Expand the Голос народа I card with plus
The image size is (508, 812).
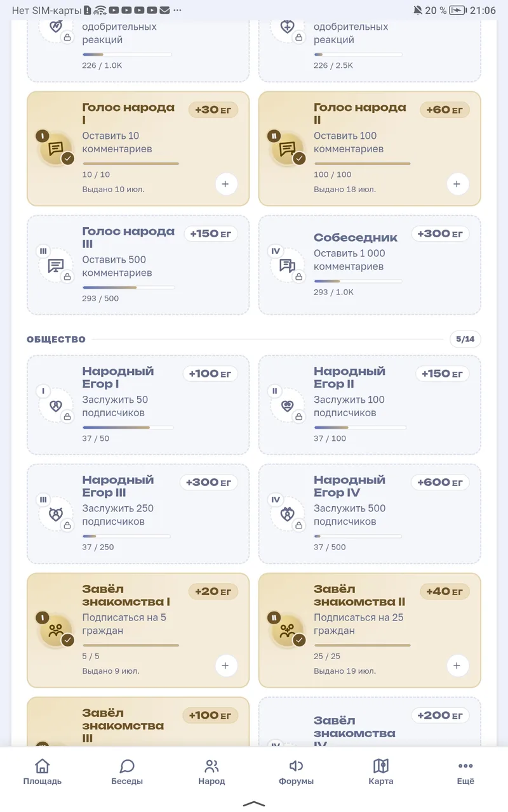(225, 184)
